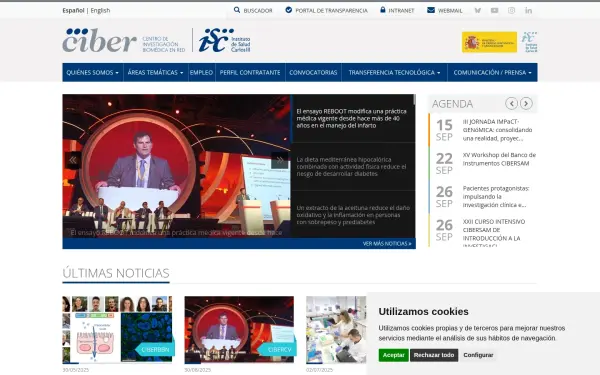
Task: Go to previous agenda items arrow
Action: tap(511, 103)
